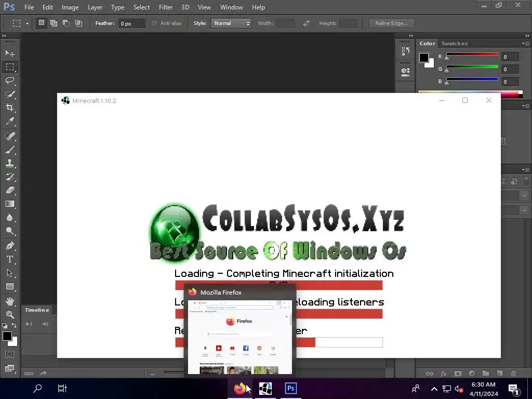Open the Window menu

tap(231, 7)
